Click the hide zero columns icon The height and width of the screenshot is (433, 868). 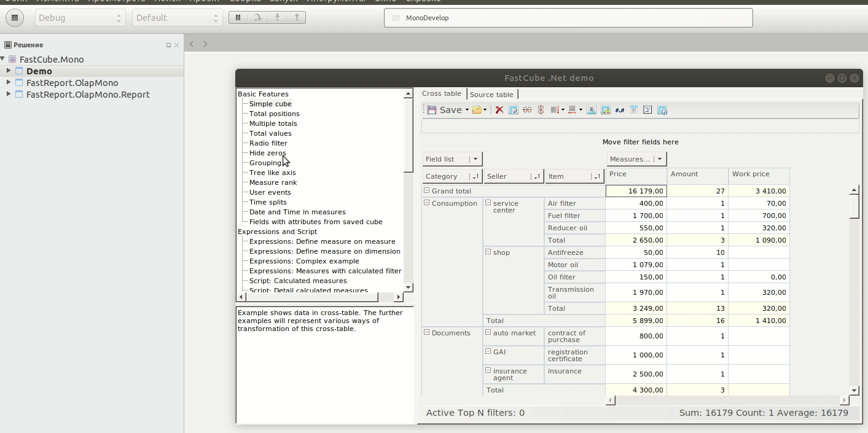click(x=541, y=110)
